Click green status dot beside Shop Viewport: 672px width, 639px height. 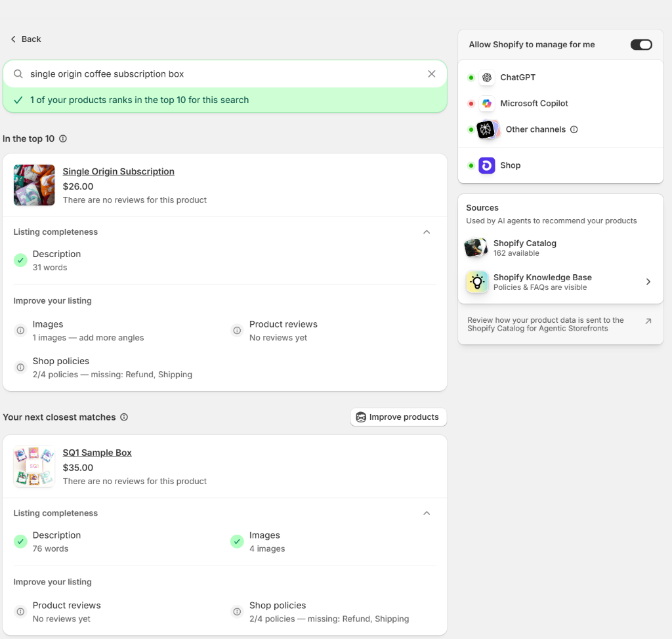(x=471, y=165)
